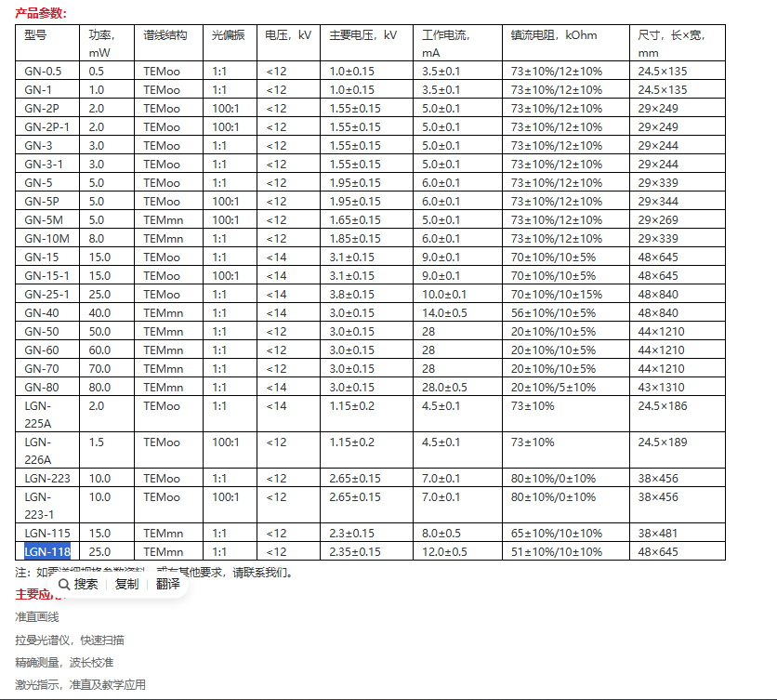This screenshot has width=777, height=700.
Task: Click the 光偏振 column header
Action: [228, 35]
